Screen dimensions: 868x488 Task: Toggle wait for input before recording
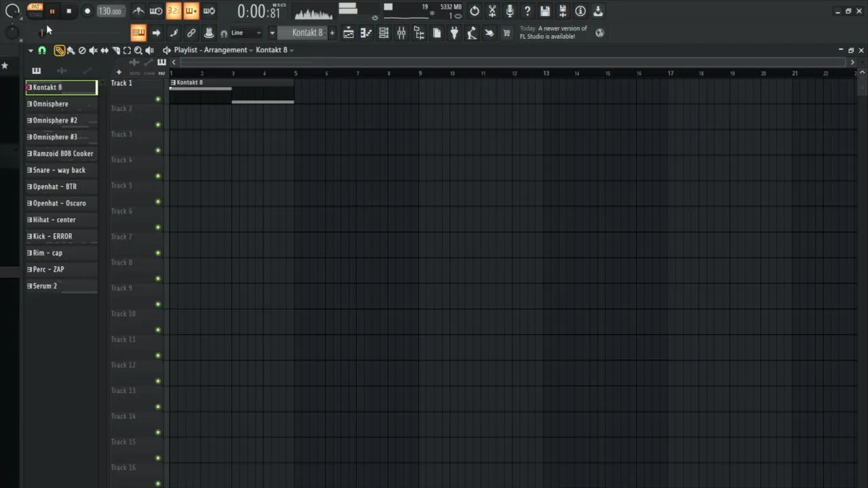[x=155, y=11]
